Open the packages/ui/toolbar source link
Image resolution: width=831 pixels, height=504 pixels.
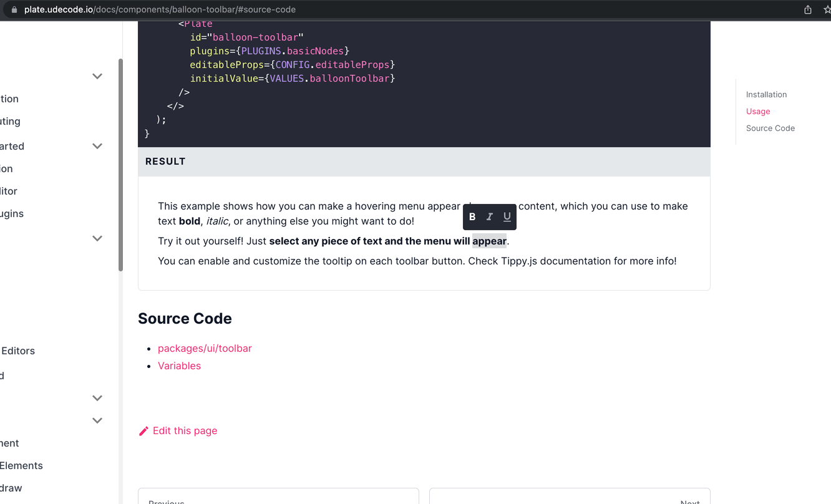point(205,348)
